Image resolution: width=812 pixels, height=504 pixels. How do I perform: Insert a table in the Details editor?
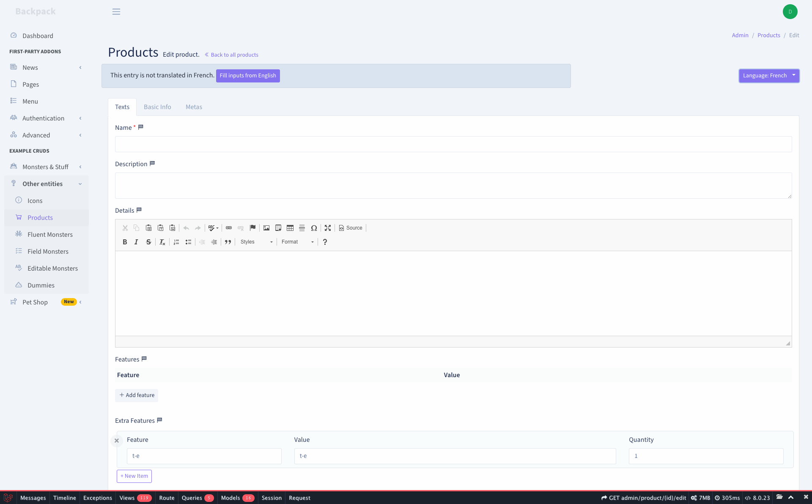[x=290, y=228]
